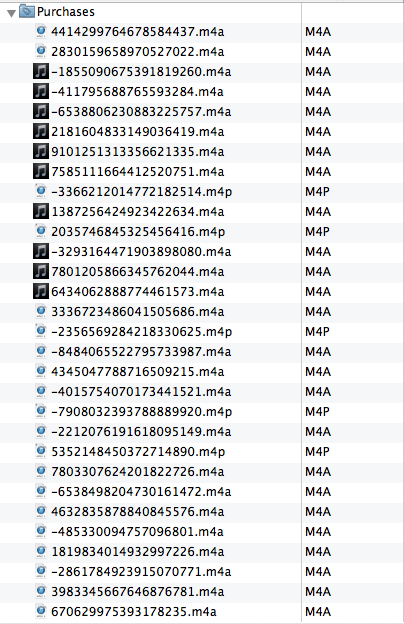The width and height of the screenshot is (404, 624).
Task: Click file icon of 4414299764678584437.m4a
Action: point(41,31)
